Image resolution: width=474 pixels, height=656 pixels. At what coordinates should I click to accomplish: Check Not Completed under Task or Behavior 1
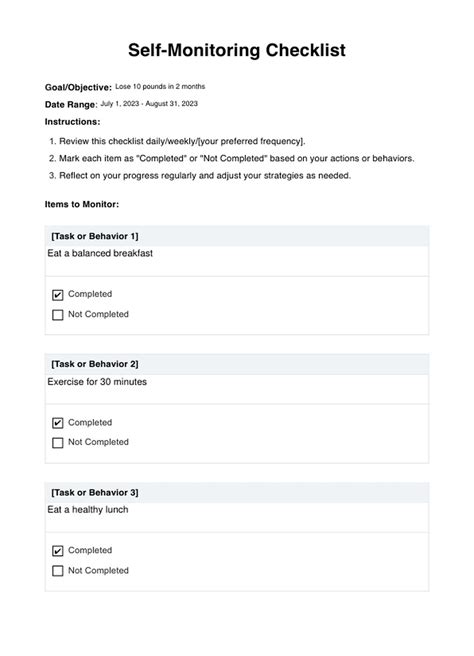point(57,315)
